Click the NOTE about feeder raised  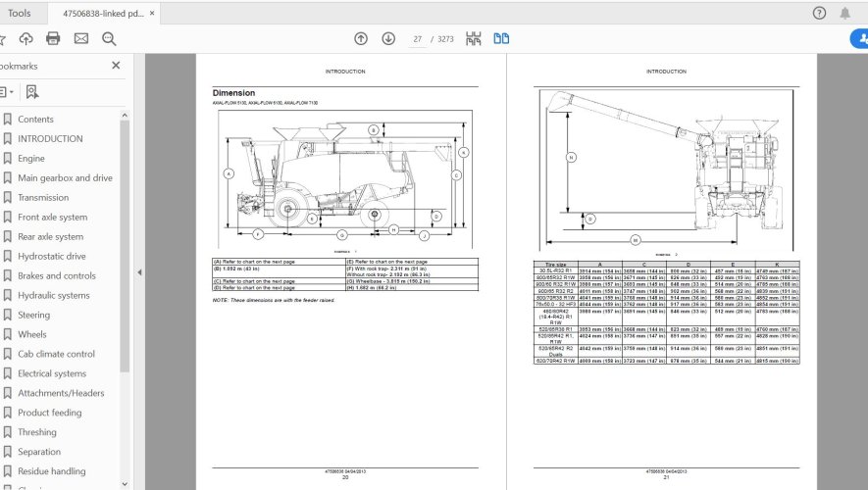coord(274,300)
